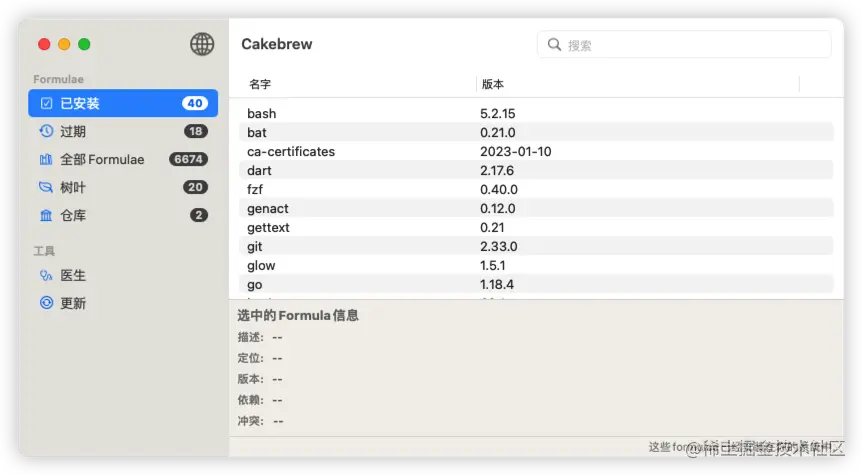The width and height of the screenshot is (862, 475).
Task: Minimize window with the yellow button
Action: 64,44
